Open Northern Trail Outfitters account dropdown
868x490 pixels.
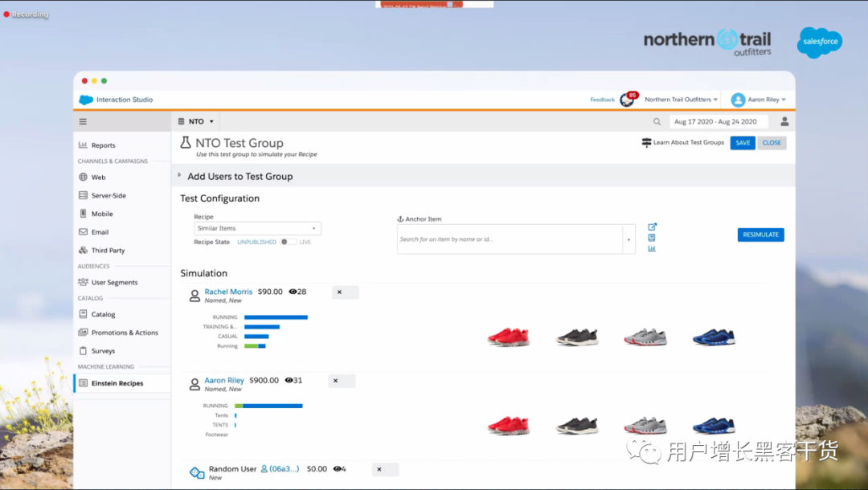pyautogui.click(x=681, y=100)
